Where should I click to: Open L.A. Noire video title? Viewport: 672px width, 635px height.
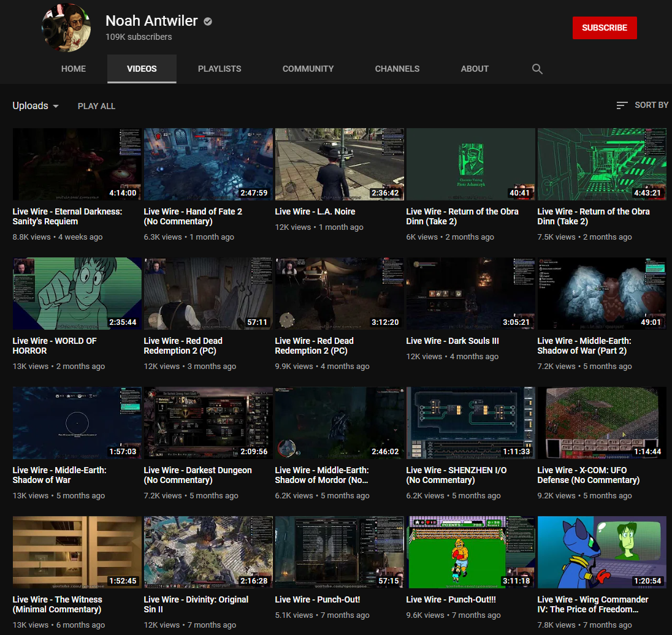pos(315,211)
